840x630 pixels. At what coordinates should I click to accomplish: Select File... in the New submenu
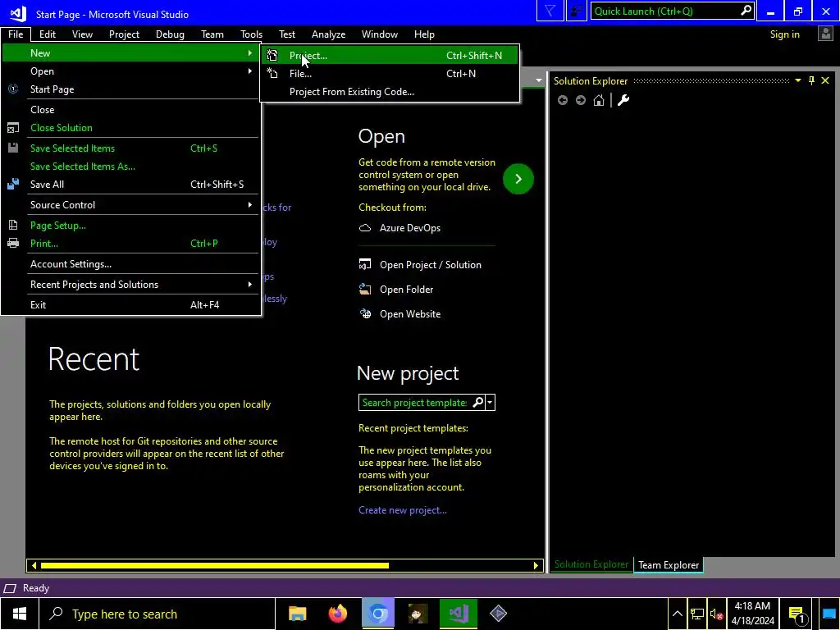(x=389, y=73)
